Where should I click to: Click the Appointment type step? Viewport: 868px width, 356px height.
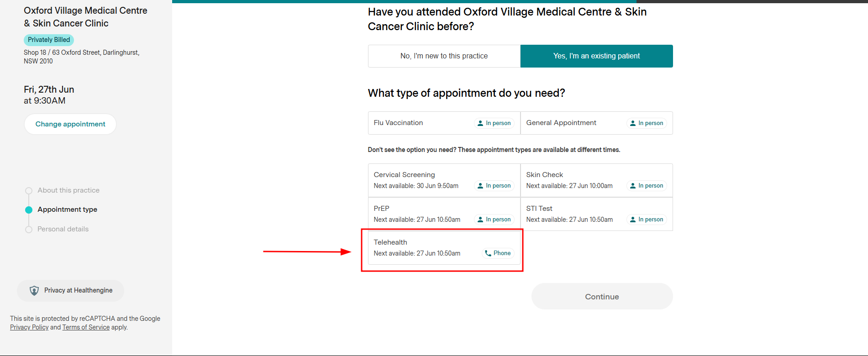[x=67, y=209]
